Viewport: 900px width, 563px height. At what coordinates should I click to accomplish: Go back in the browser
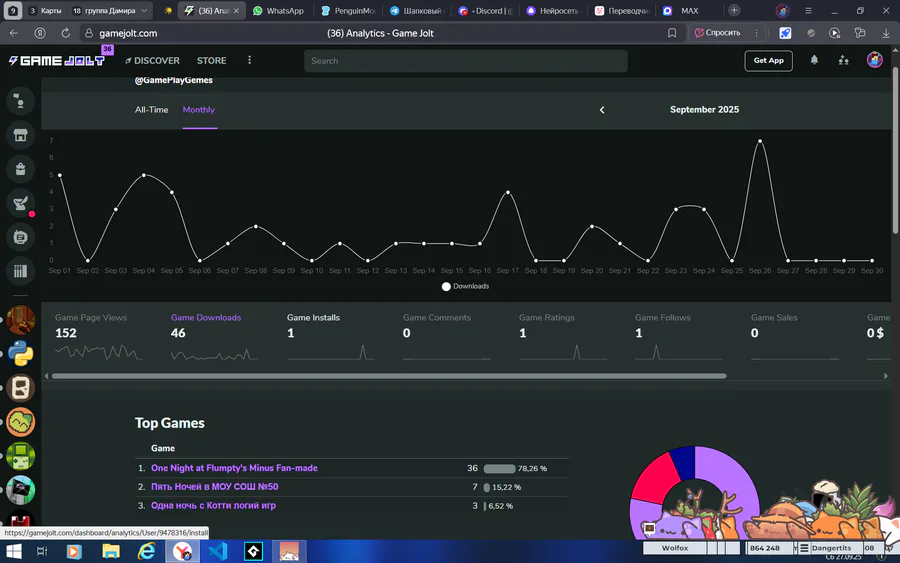(14, 33)
